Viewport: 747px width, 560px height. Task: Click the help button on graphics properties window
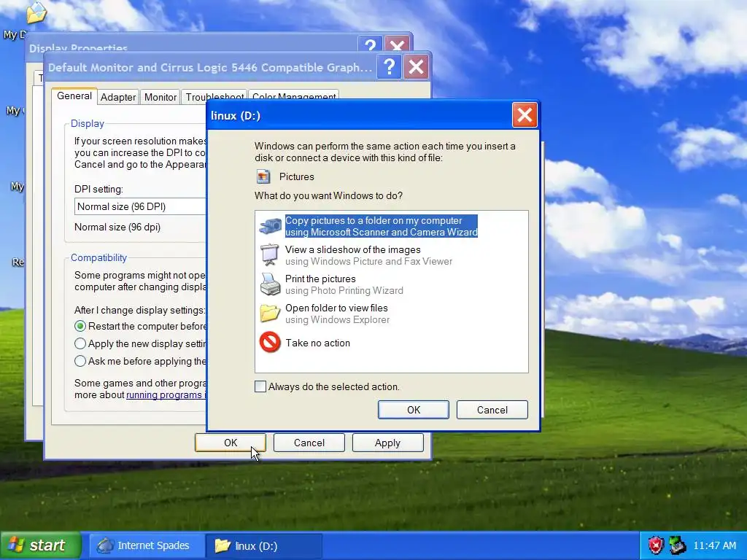pos(389,67)
